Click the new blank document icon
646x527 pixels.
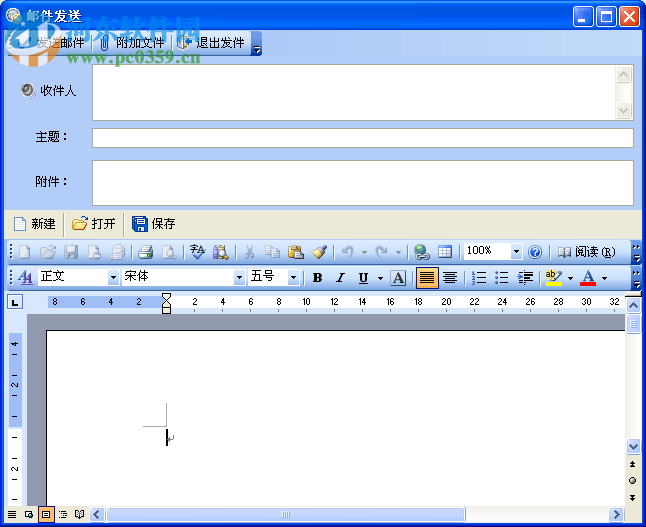[25, 252]
